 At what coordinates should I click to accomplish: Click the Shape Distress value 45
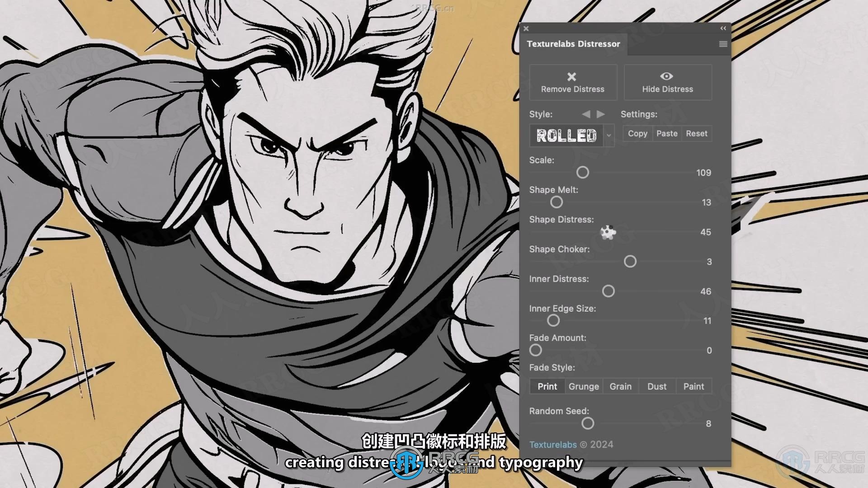click(705, 232)
